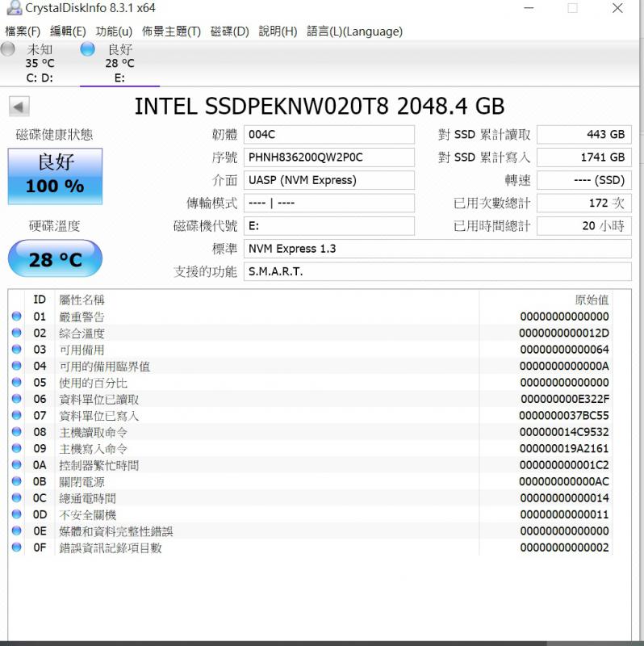Select the raw value 00000000001C2
The image size is (644, 646).
click(564, 465)
